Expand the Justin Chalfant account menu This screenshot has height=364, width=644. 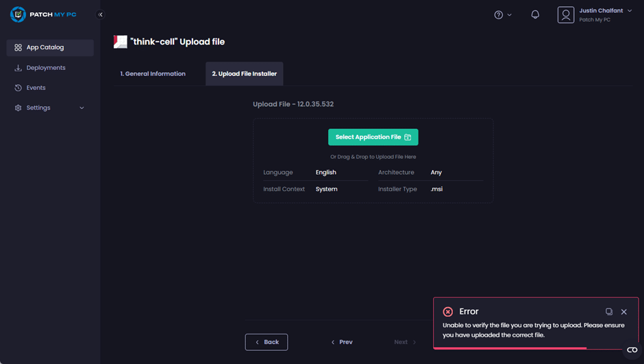[630, 11]
